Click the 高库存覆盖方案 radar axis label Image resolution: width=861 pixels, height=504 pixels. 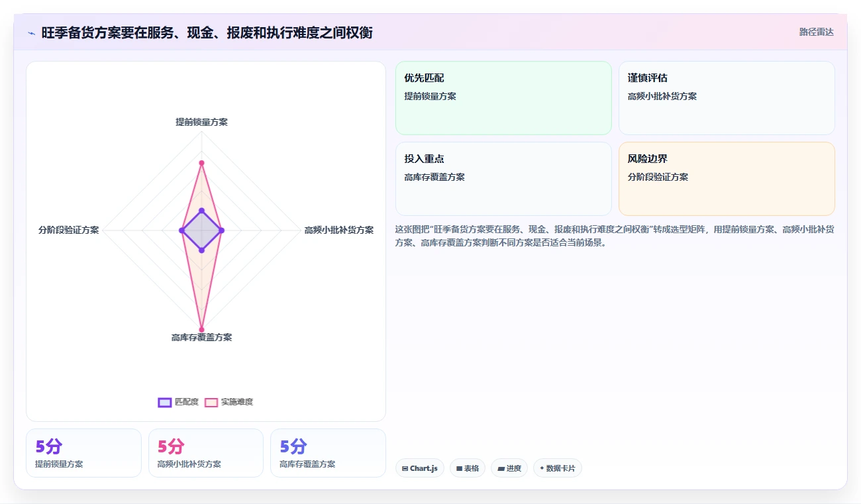(x=201, y=337)
